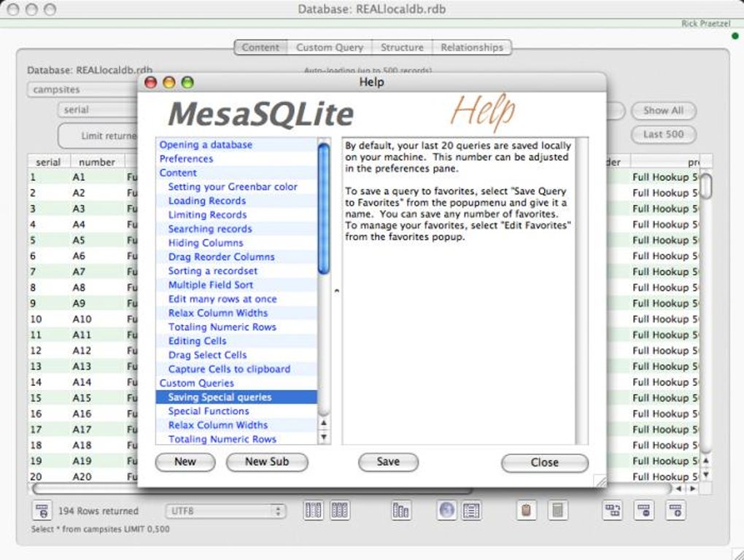Screen dimensions: 744x560
Task: Minimize the Help window with yellow button
Action: click(169, 82)
